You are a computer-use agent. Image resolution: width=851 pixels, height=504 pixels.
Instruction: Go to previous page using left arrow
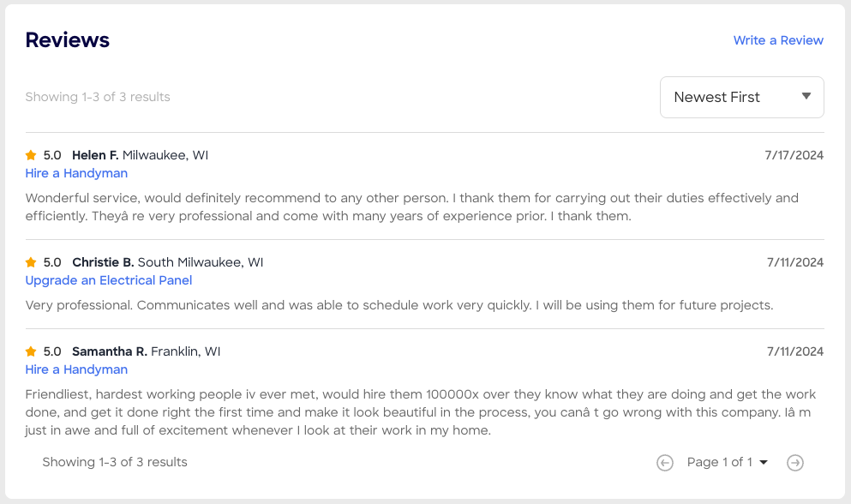pyautogui.click(x=665, y=463)
